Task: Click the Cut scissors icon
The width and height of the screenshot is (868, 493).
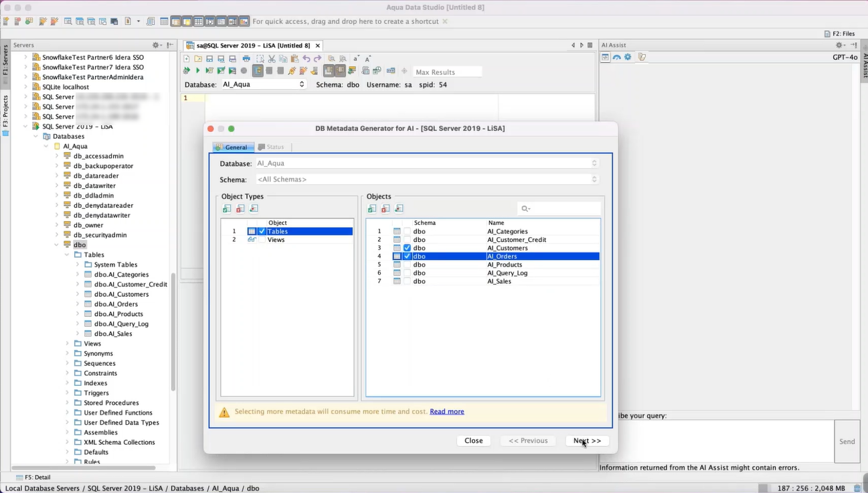Action: (272, 59)
